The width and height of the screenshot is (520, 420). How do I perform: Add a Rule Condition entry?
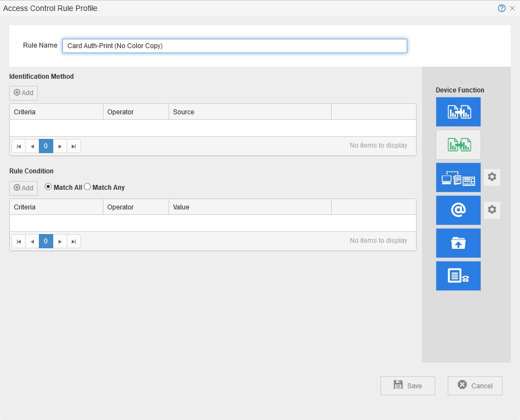[x=24, y=188]
